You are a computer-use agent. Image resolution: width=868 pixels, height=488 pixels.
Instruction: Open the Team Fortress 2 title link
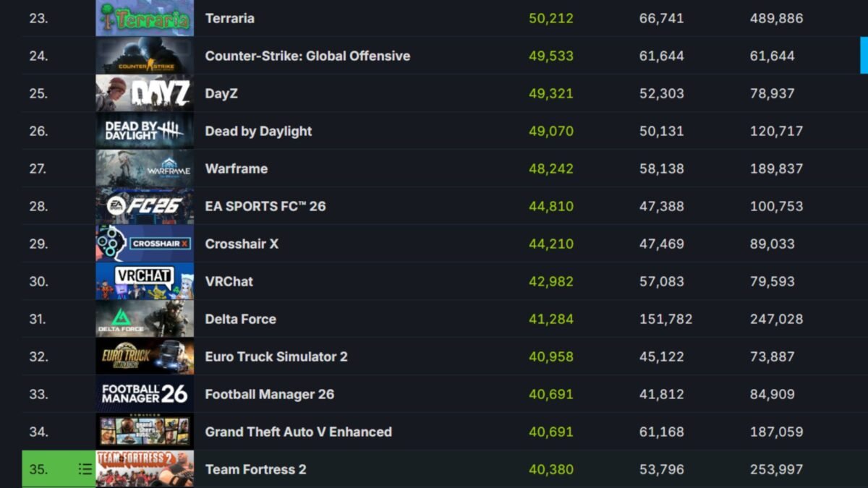click(256, 469)
